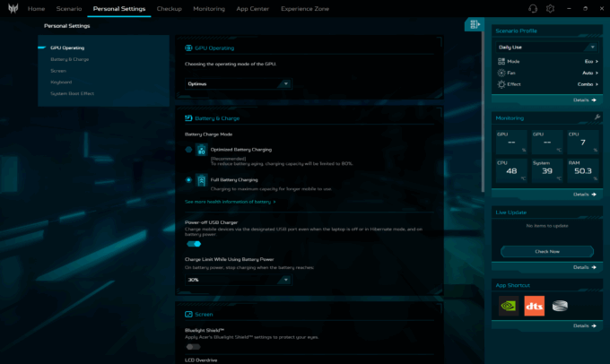Click the RAM 50.3 usage tile

click(582, 170)
